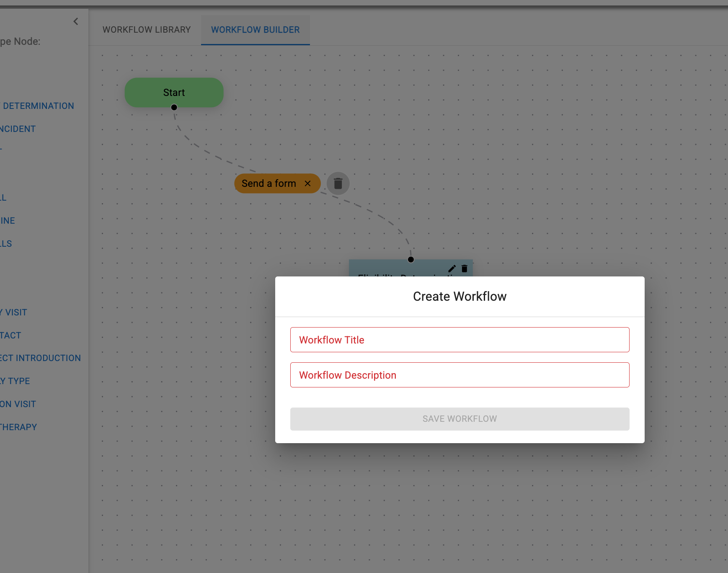Select the sidebar item ending in Y Type
The image size is (728, 573).
15,381
